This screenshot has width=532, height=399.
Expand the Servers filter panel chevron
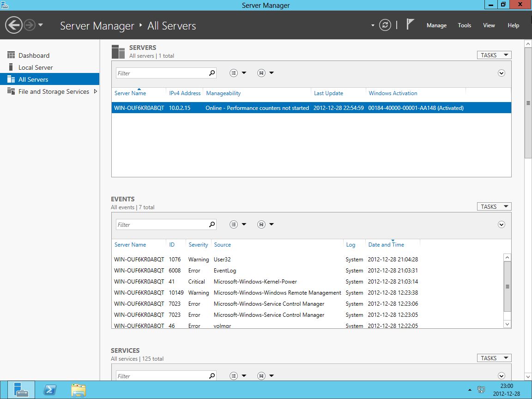click(502, 73)
